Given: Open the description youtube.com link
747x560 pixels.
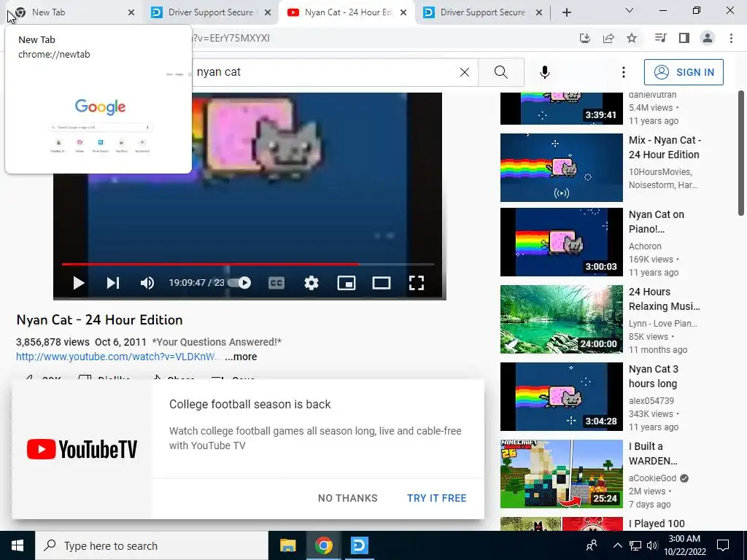Looking at the screenshot, I should pos(117,357).
